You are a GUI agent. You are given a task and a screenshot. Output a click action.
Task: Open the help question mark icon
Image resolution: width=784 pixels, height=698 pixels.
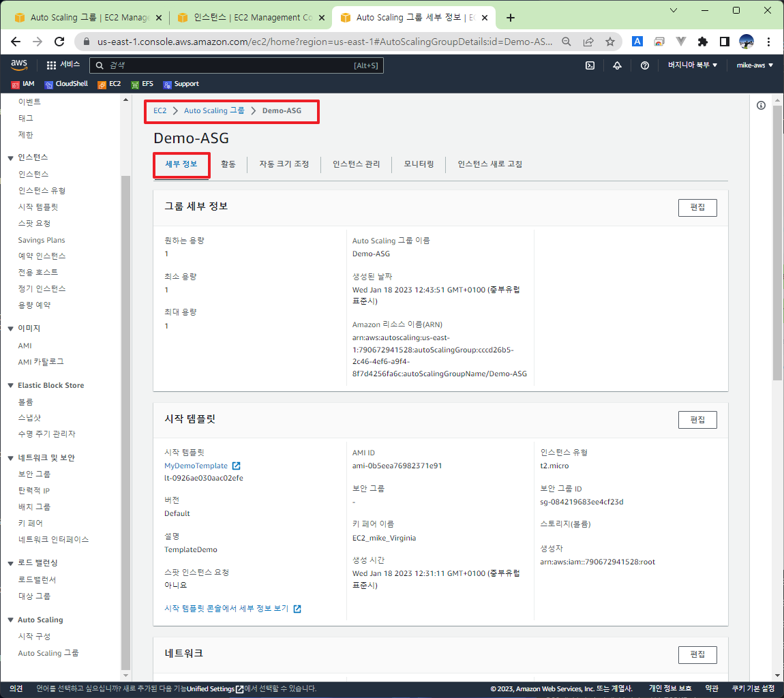pyautogui.click(x=644, y=65)
